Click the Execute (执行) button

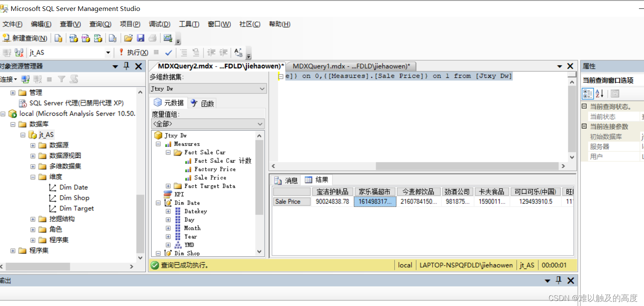coord(133,53)
